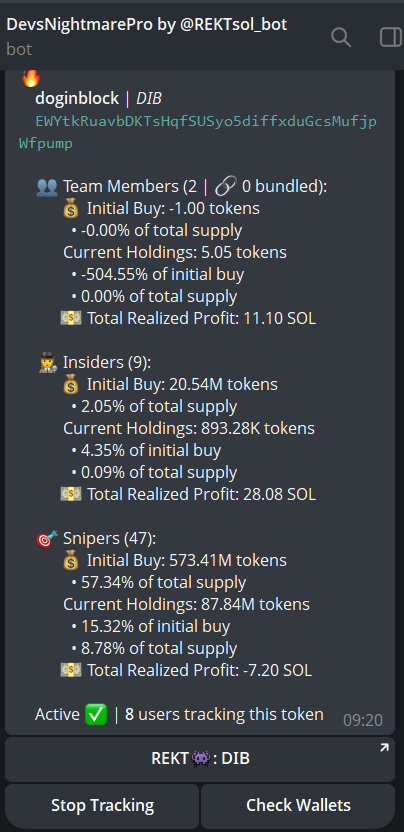
Task: Toggle the side panel icon in header
Action: coord(392,37)
